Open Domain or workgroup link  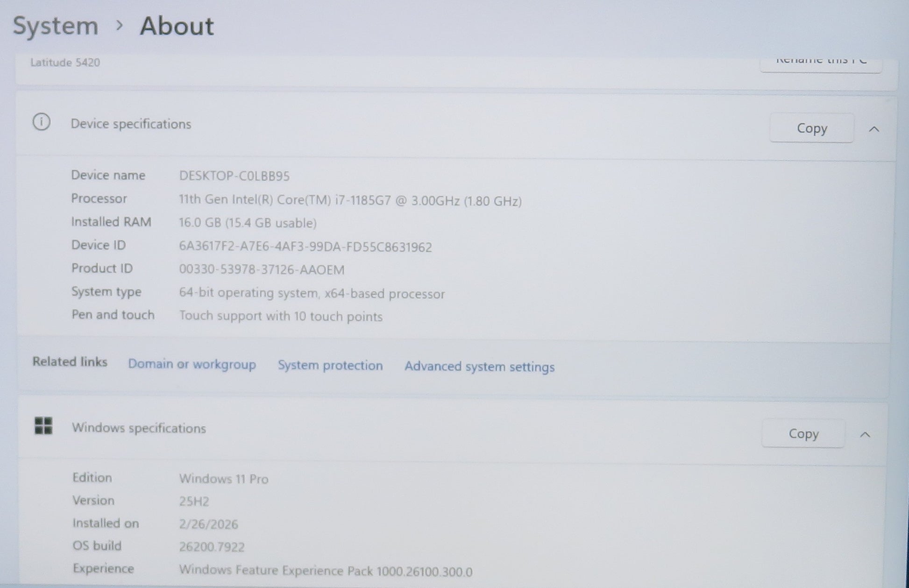[x=192, y=364]
